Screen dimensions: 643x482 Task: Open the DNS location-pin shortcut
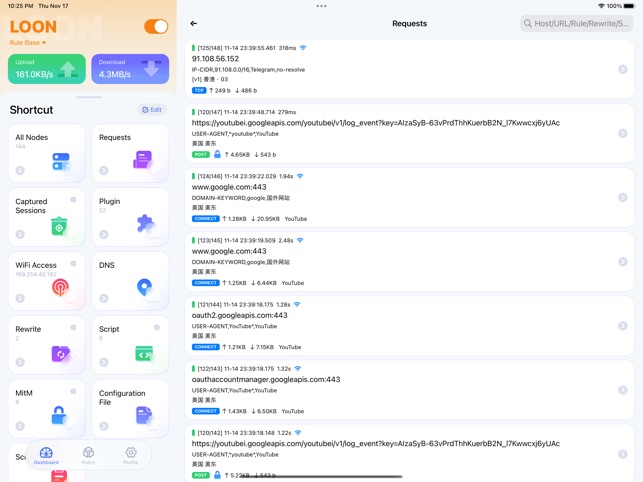(x=145, y=288)
